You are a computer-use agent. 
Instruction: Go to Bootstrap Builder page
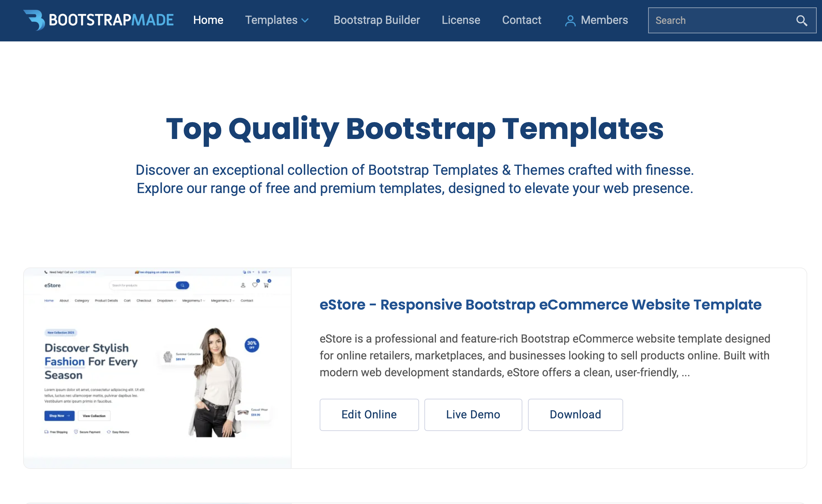(x=377, y=20)
